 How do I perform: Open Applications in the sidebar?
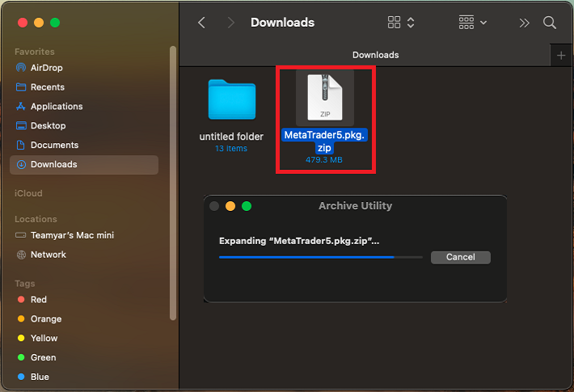(x=57, y=107)
